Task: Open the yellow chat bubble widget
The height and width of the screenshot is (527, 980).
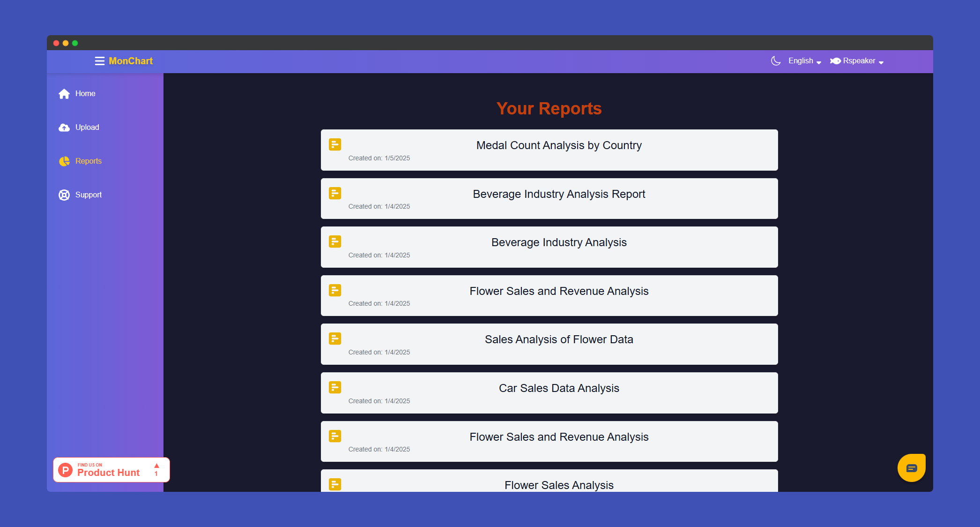Action: click(911, 468)
